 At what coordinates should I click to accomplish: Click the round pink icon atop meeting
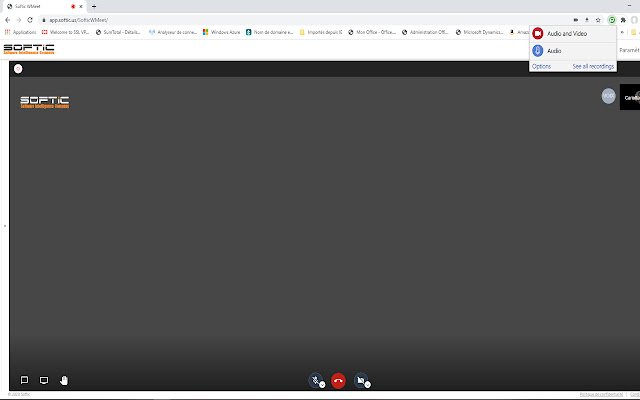click(18, 69)
